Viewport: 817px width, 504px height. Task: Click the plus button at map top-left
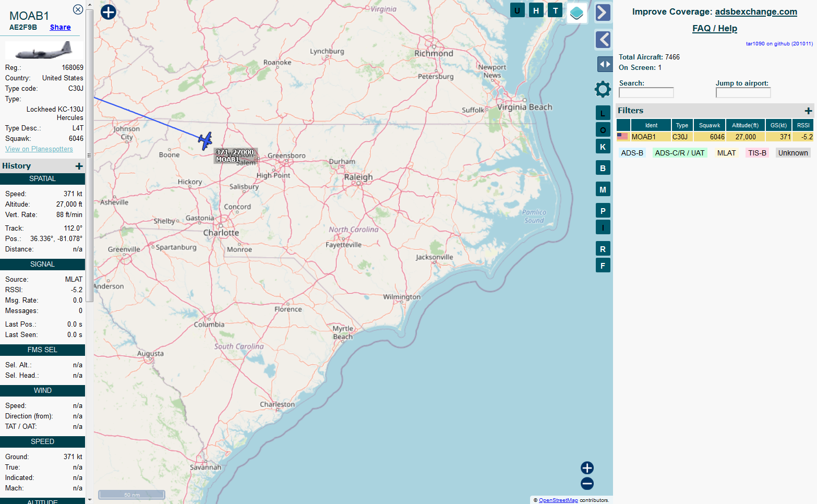click(x=108, y=11)
